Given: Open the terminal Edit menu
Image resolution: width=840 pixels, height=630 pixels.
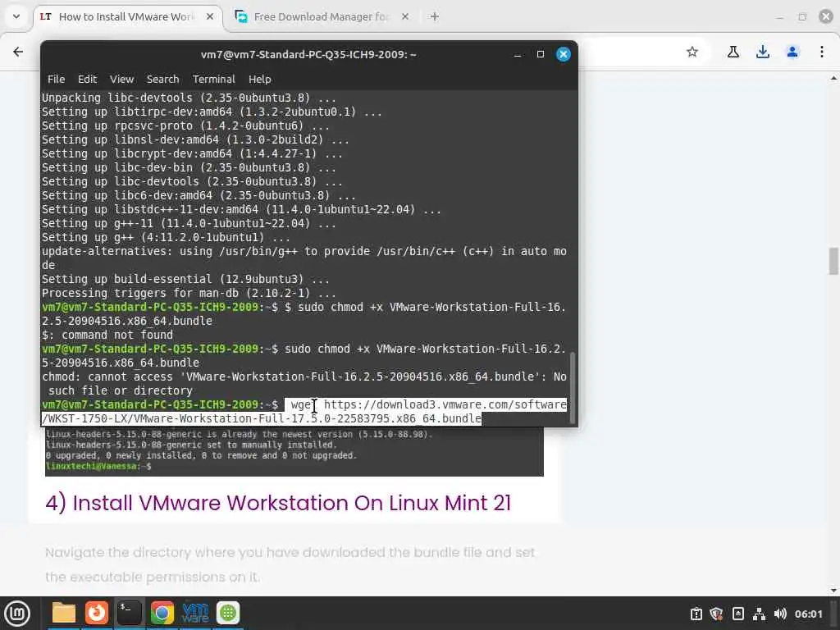Looking at the screenshot, I should (x=87, y=80).
